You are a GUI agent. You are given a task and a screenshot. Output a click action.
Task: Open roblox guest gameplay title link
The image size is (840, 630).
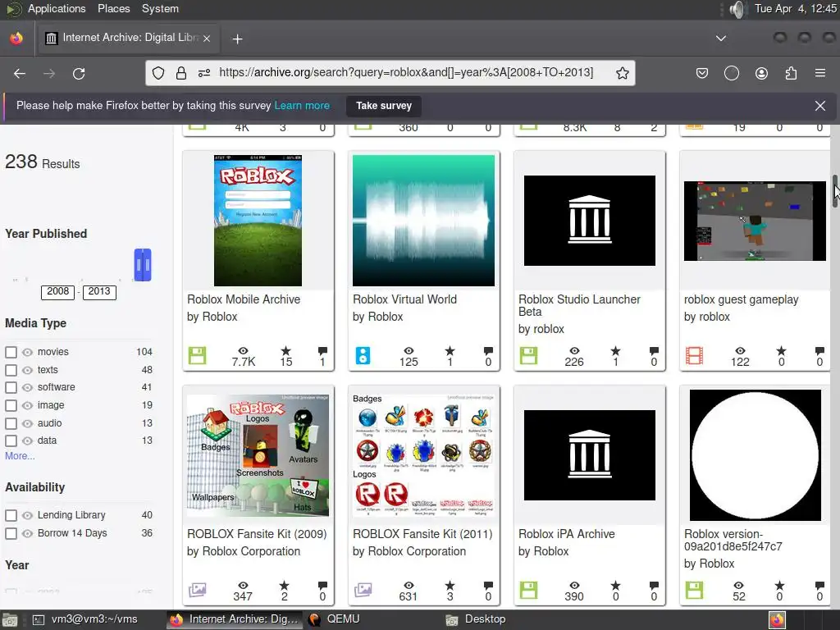point(741,299)
